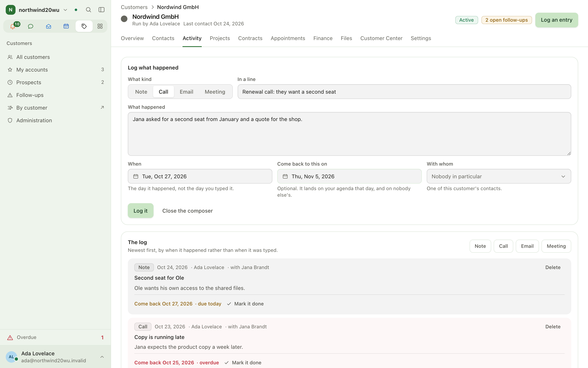Click Close the composer

188,211
